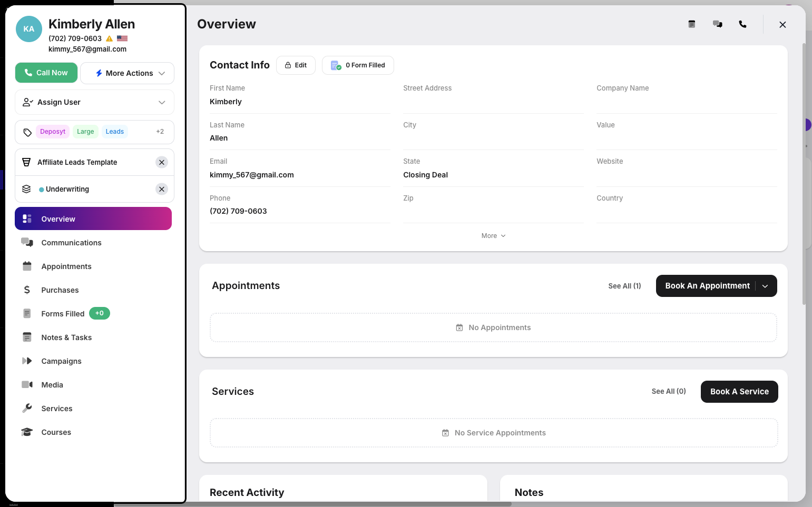This screenshot has height=507, width=812.
Task: Click the layers icon beside Underwriting
Action: click(x=26, y=189)
